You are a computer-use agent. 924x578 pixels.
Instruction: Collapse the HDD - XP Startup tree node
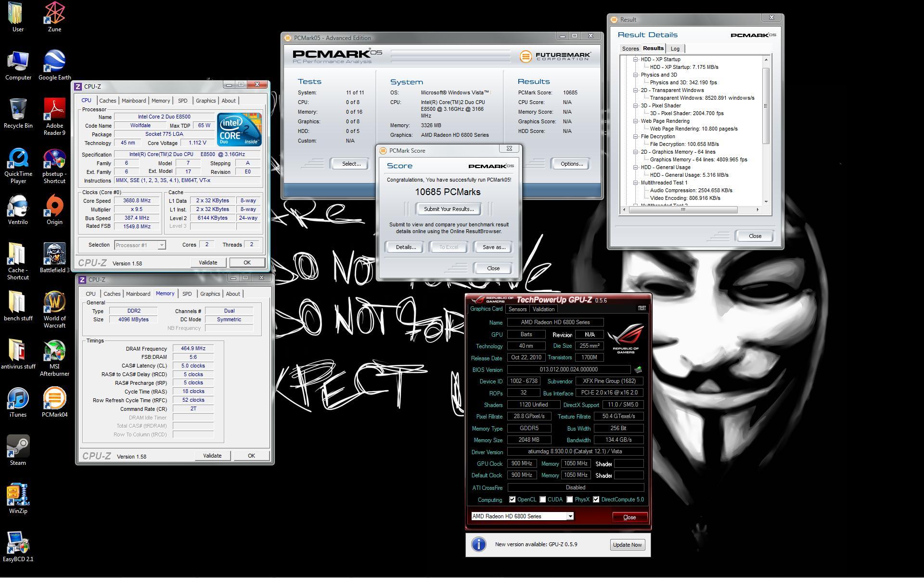635,59
